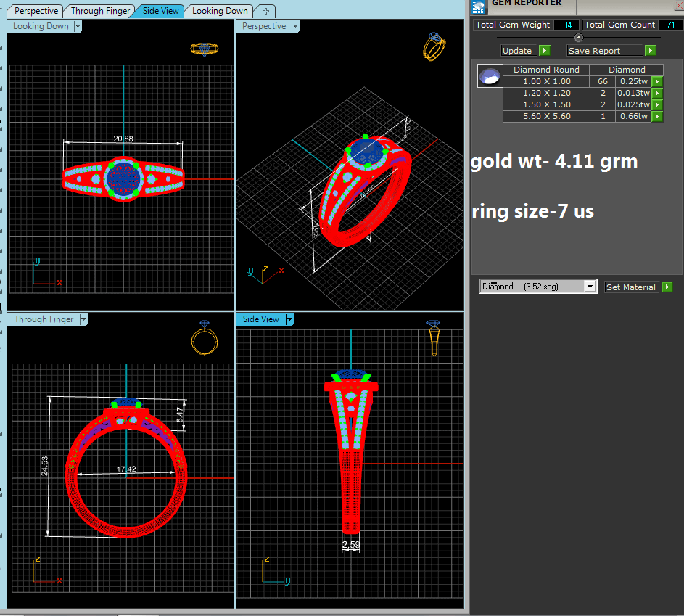The image size is (684, 616).
Task: Click green arrow for 1.00 X 1.00 row
Action: pyautogui.click(x=657, y=82)
